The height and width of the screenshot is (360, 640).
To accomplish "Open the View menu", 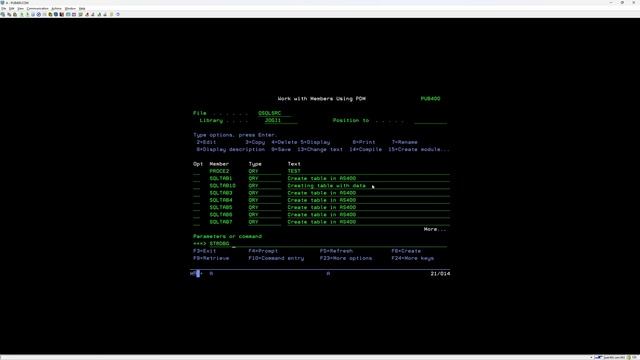I will tap(20, 9).
